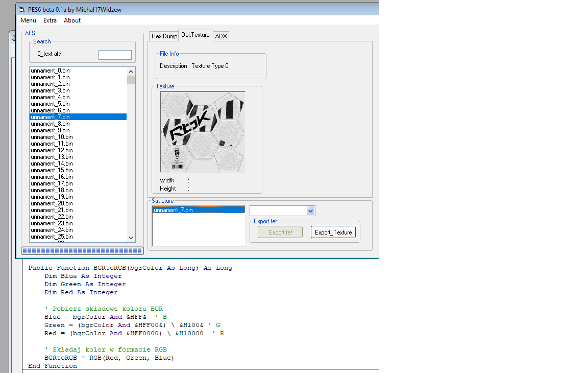The height and width of the screenshot is (373, 588).
Task: Click the file list scrollbar thumb
Action: (x=131, y=80)
